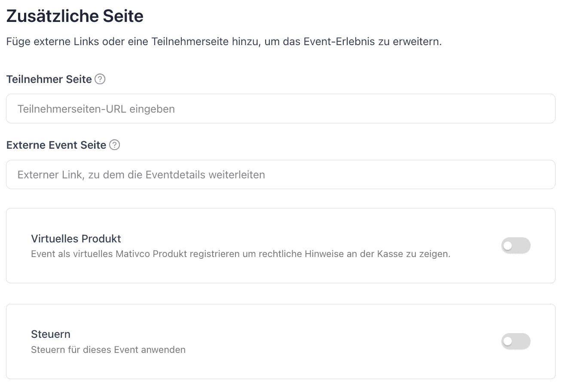Click the Zusätzliche Seite page heading

75,16
